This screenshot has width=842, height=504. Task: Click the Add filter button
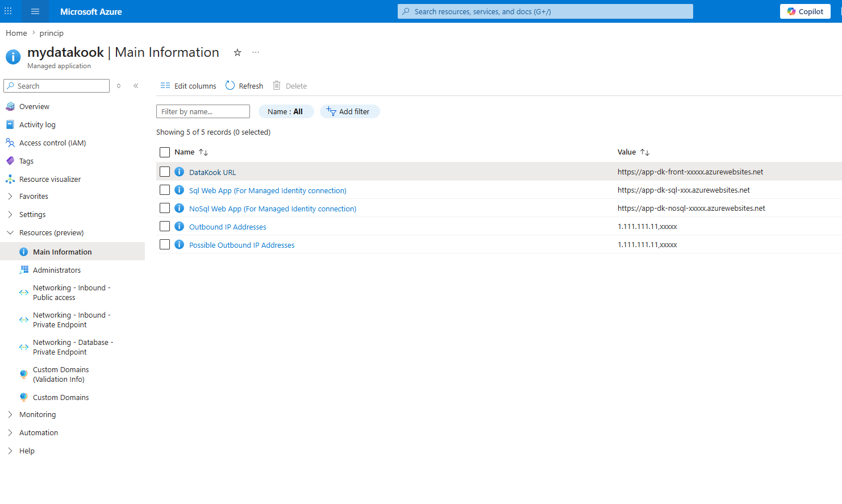click(x=349, y=111)
